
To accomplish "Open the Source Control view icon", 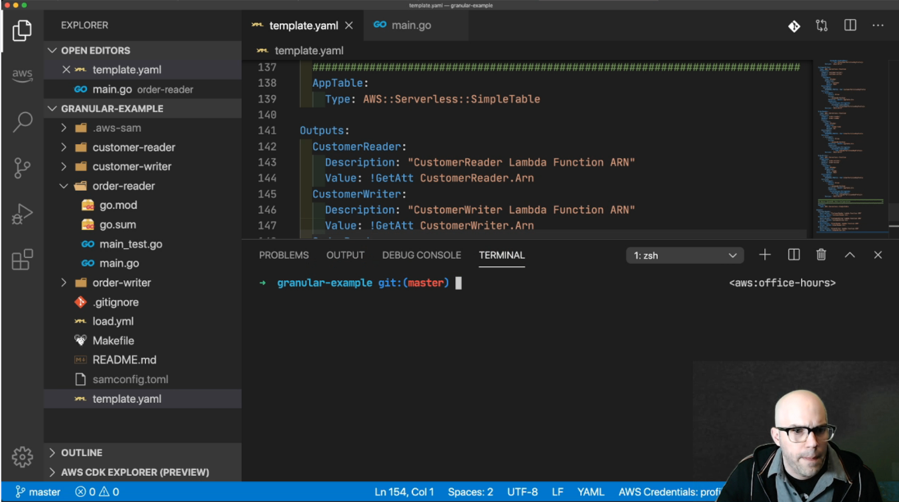I will pos(22,168).
